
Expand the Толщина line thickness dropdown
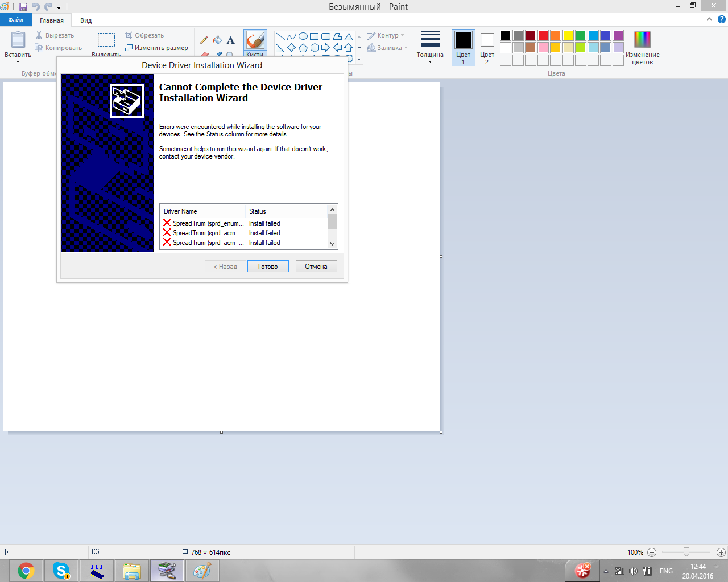click(430, 48)
